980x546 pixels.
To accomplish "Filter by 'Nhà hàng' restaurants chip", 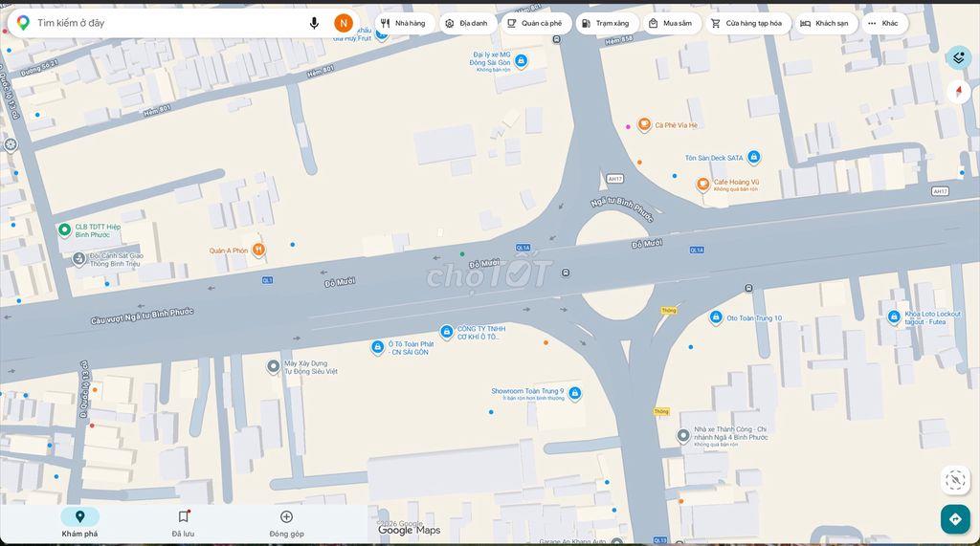I will [x=405, y=23].
